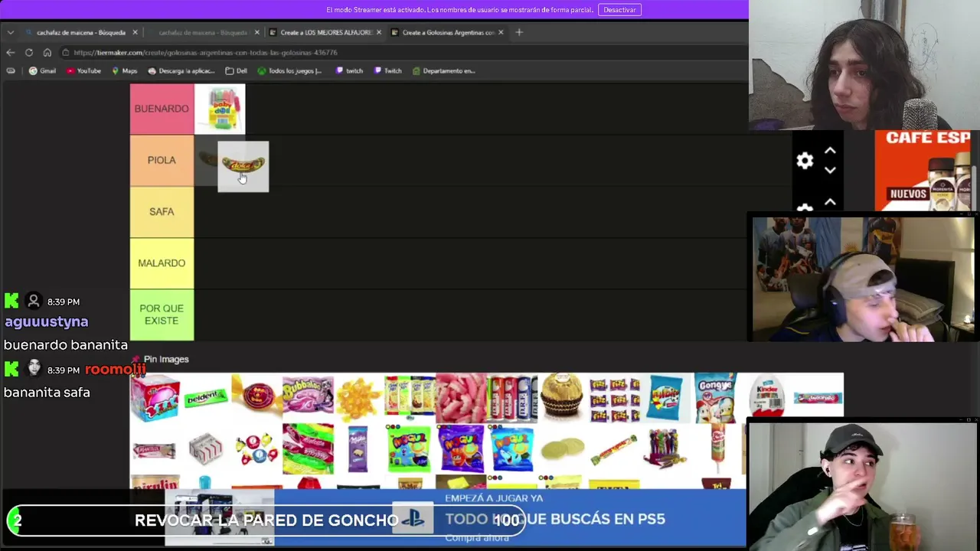Open a new browser tab
This screenshot has width=980, height=551.
click(519, 32)
